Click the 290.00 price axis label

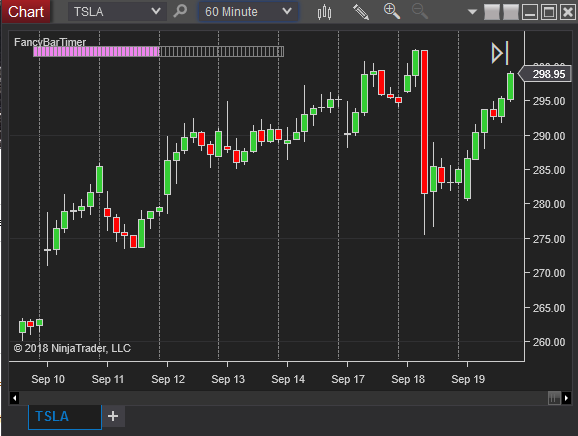(x=549, y=136)
